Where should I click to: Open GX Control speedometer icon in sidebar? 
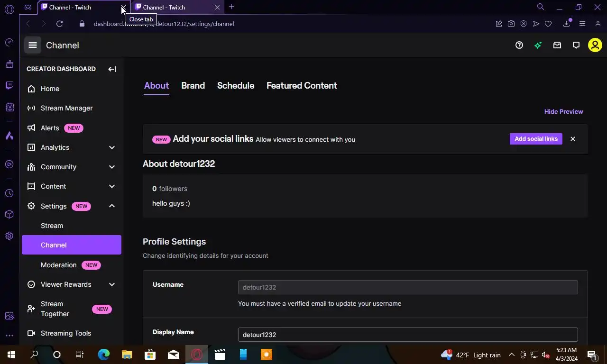pos(9,43)
